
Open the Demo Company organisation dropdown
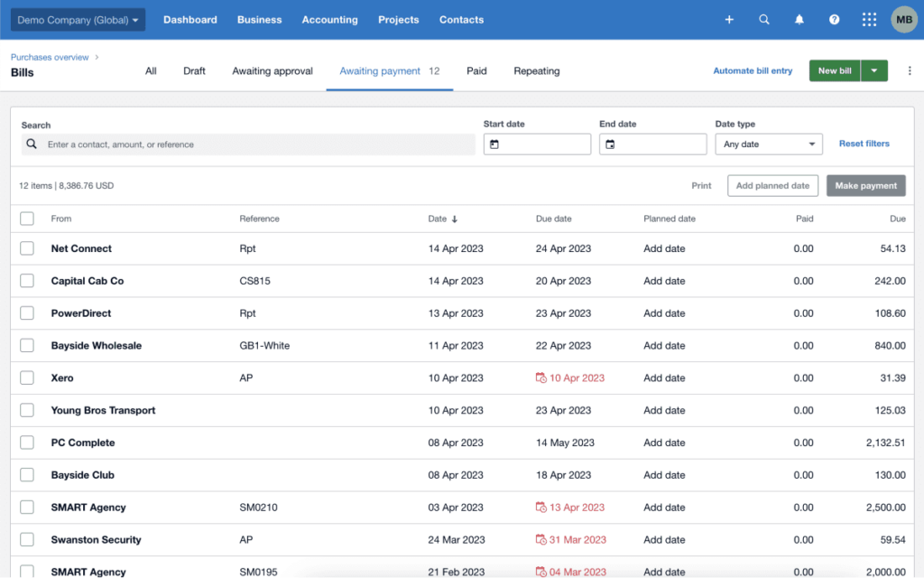coord(77,19)
